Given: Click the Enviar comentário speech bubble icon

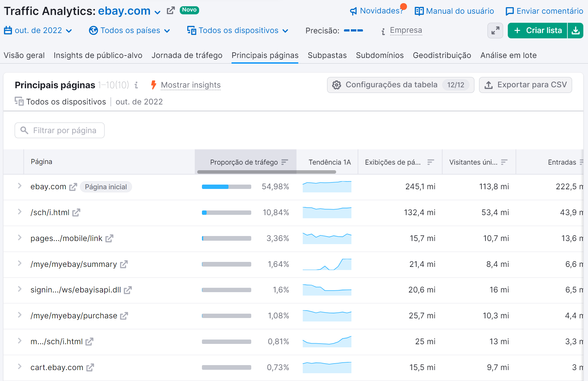Looking at the screenshot, I should coord(509,11).
